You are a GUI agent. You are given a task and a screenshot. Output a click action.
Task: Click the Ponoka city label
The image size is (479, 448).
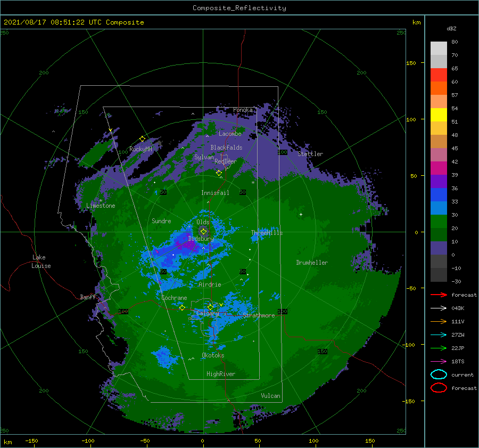[243, 110]
